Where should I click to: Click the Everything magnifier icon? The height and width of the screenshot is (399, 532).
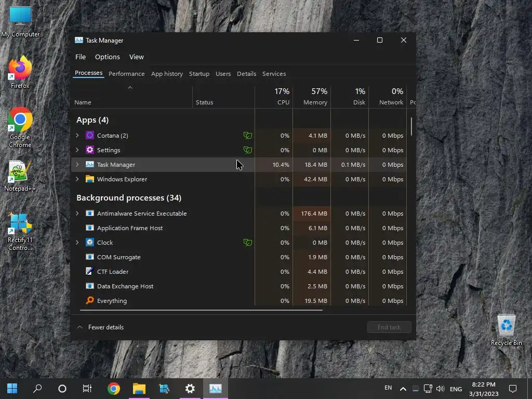[89, 300]
